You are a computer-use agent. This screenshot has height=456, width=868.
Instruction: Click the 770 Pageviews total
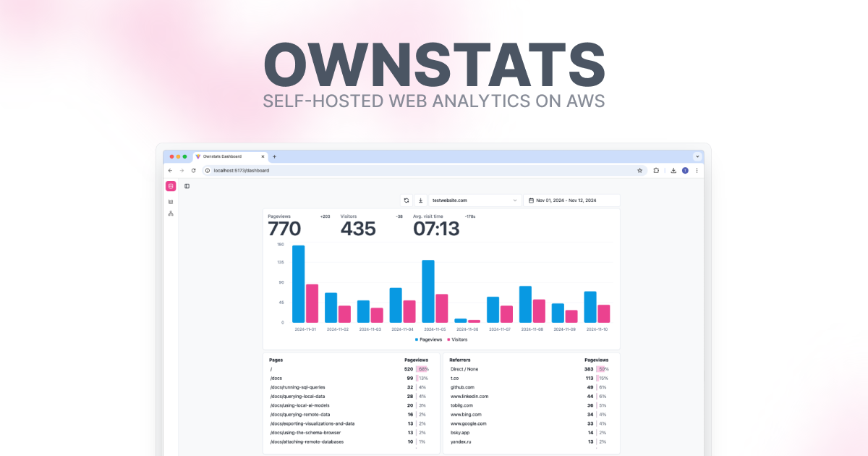pos(284,229)
